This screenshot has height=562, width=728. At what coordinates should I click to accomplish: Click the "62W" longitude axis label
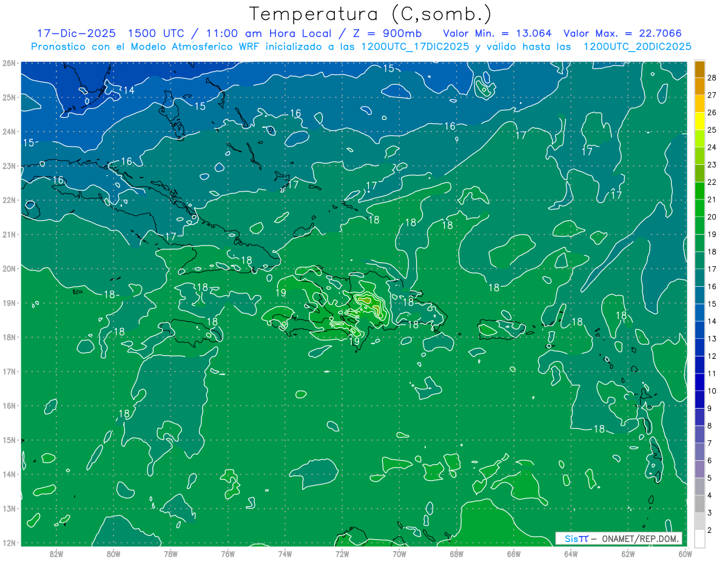pyautogui.click(x=627, y=554)
